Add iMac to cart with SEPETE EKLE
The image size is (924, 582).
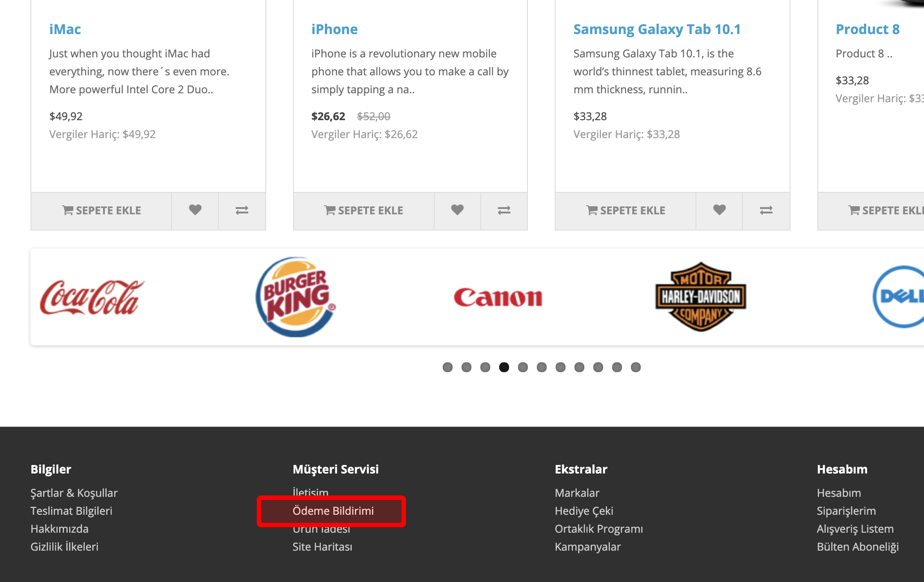click(101, 211)
